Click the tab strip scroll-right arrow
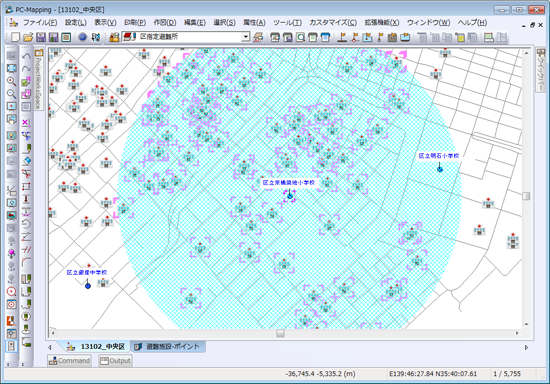This screenshot has height=384, width=550. 526,348
